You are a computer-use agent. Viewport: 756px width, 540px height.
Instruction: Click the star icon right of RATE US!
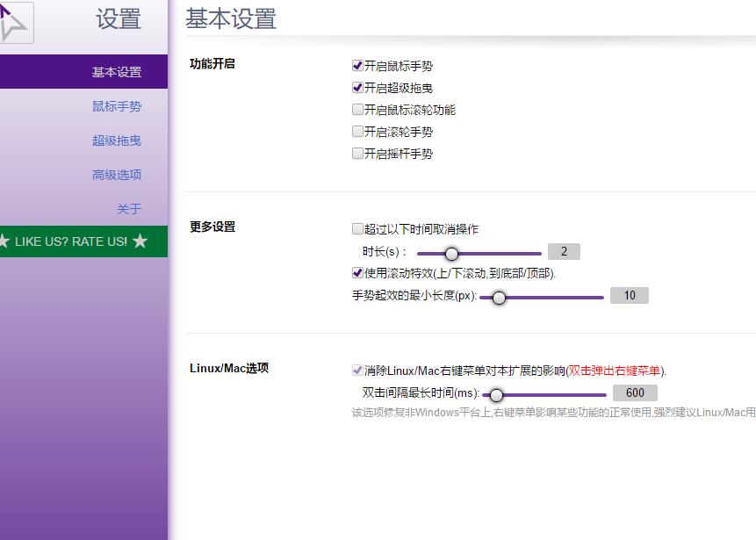[x=140, y=241]
